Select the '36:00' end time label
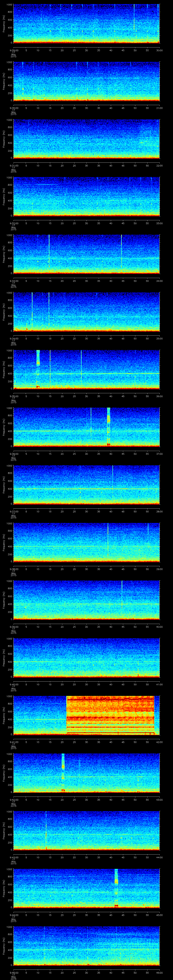Screen dimensions: 173x980 pos(160,396)
